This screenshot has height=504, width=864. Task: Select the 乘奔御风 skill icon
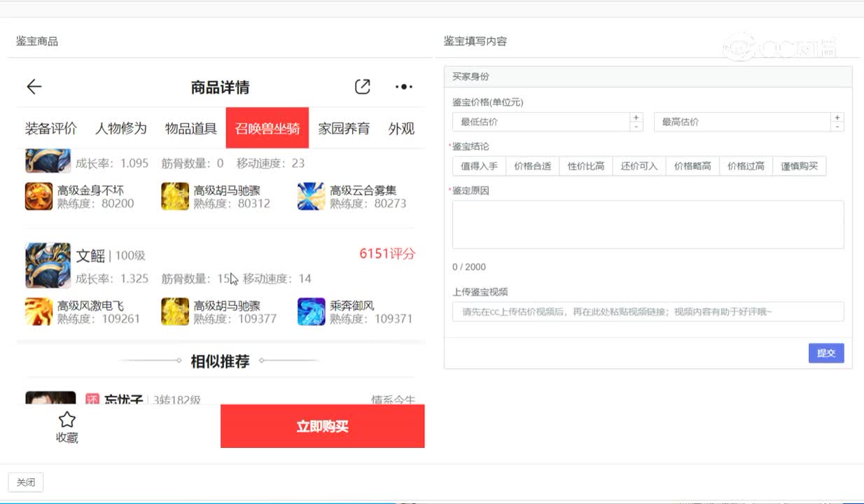311,311
